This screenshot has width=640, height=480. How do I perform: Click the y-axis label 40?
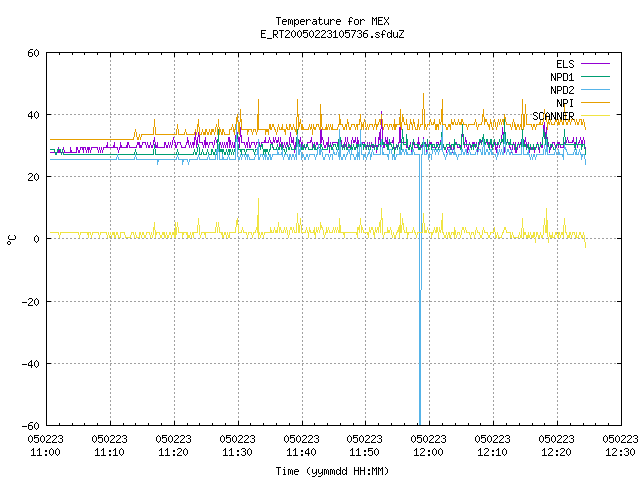tap(33, 115)
